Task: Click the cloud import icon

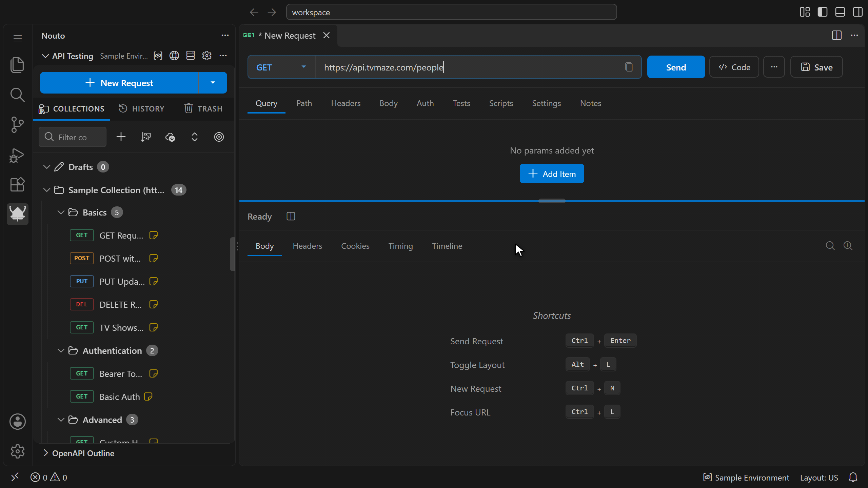Action: pos(170,137)
